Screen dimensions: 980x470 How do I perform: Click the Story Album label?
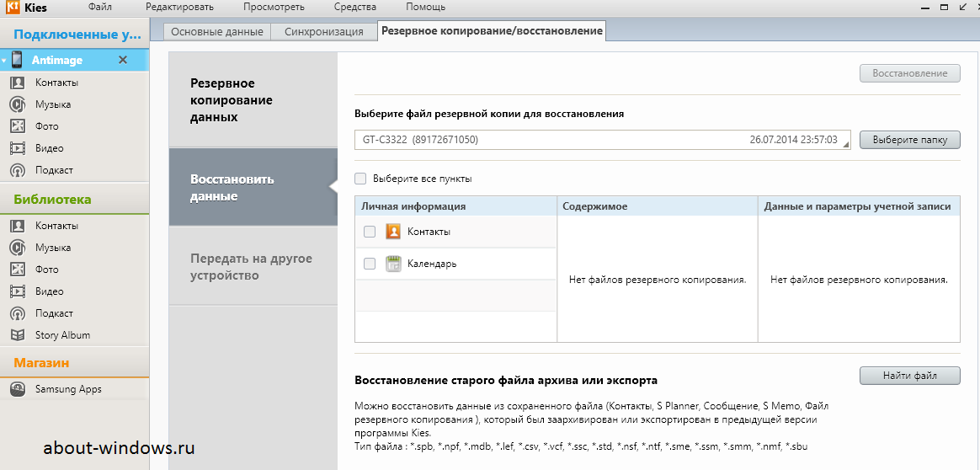click(x=62, y=335)
